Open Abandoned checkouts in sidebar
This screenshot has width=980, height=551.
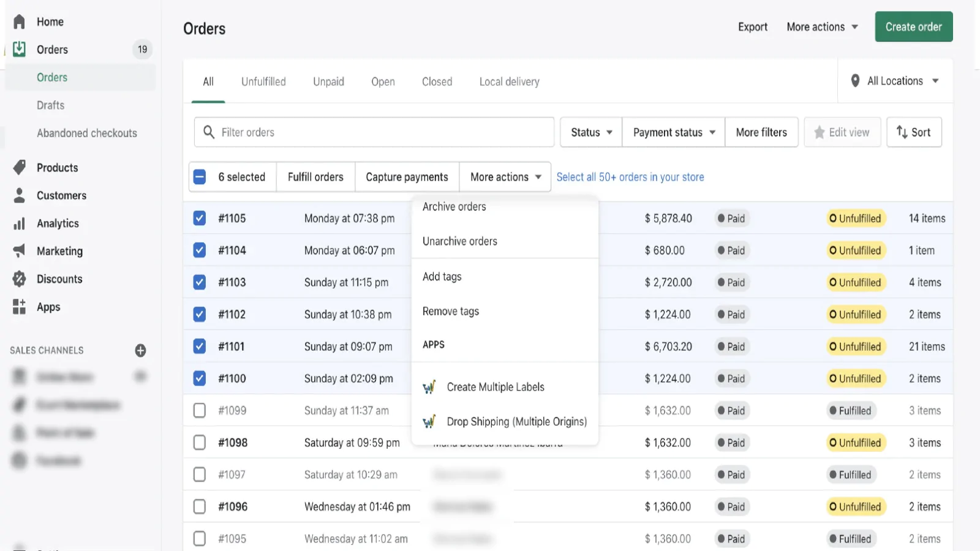(87, 133)
